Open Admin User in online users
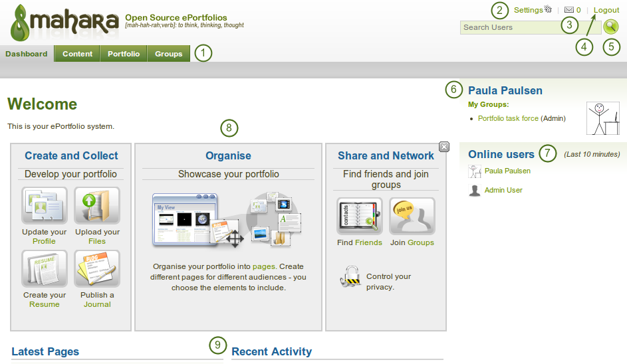The height and width of the screenshot is (364, 627). tap(503, 190)
